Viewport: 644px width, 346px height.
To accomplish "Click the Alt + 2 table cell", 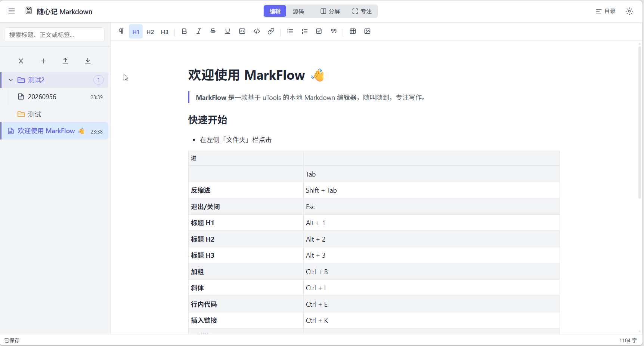I will [x=431, y=239].
